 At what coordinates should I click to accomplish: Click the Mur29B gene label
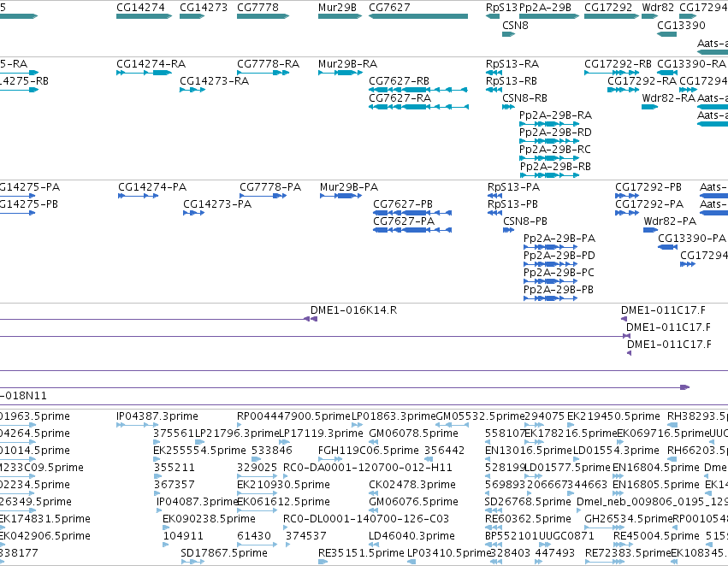337,8
